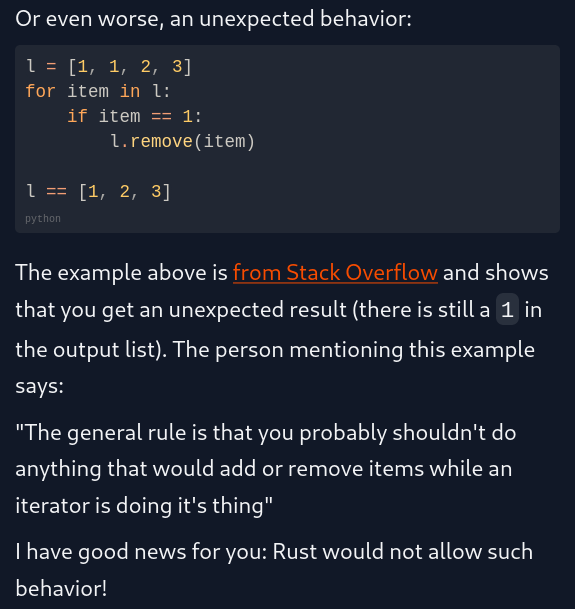
Task: Click the "l == [1, 2, 3]" code line
Action: click(x=98, y=191)
